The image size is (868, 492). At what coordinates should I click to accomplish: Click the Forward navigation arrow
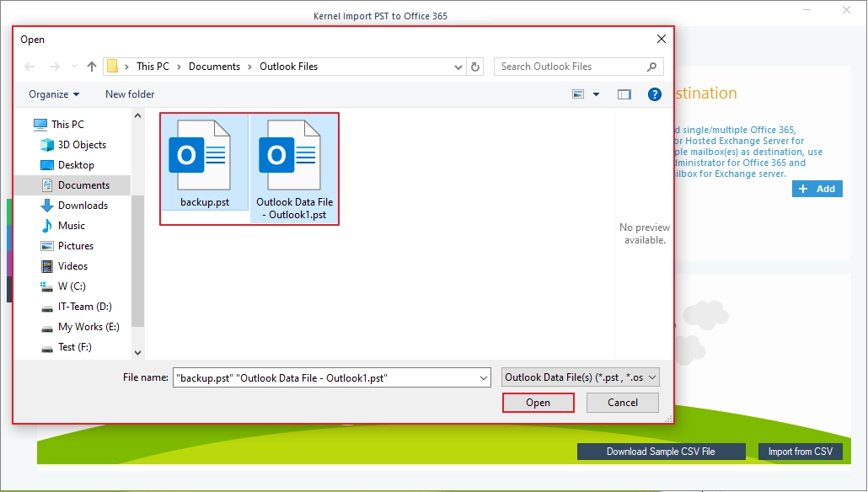(54, 67)
